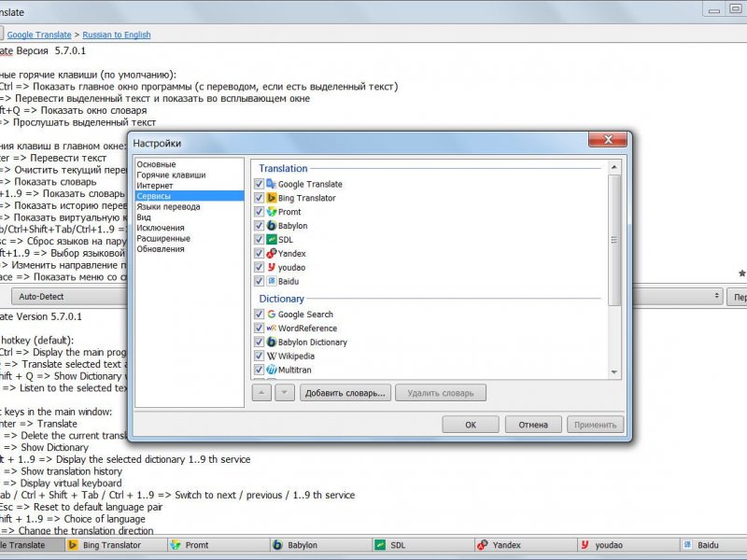Switch to the Promt bottom tab
747x560 pixels.
pos(218,545)
